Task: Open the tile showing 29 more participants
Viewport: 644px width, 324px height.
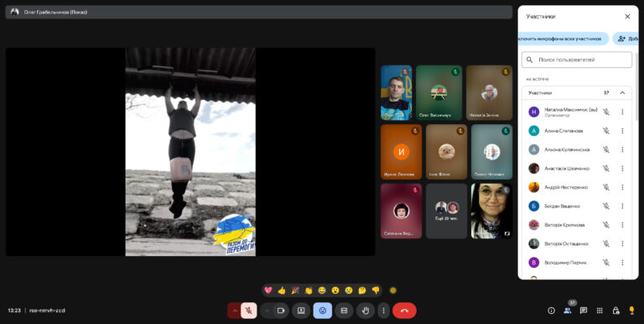Action: point(446,211)
